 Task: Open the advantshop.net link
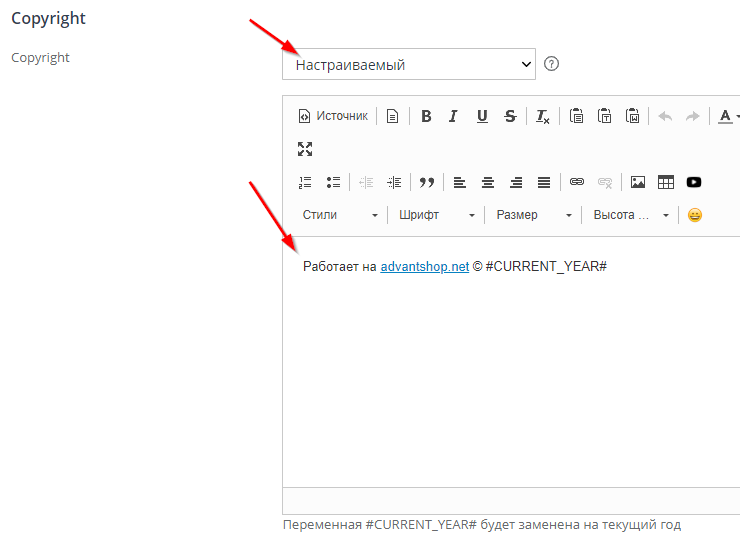(x=424, y=267)
